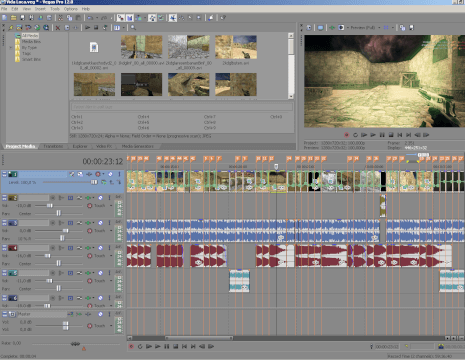
Task: Switch to the Transitions tab
Action: pyautogui.click(x=53, y=146)
